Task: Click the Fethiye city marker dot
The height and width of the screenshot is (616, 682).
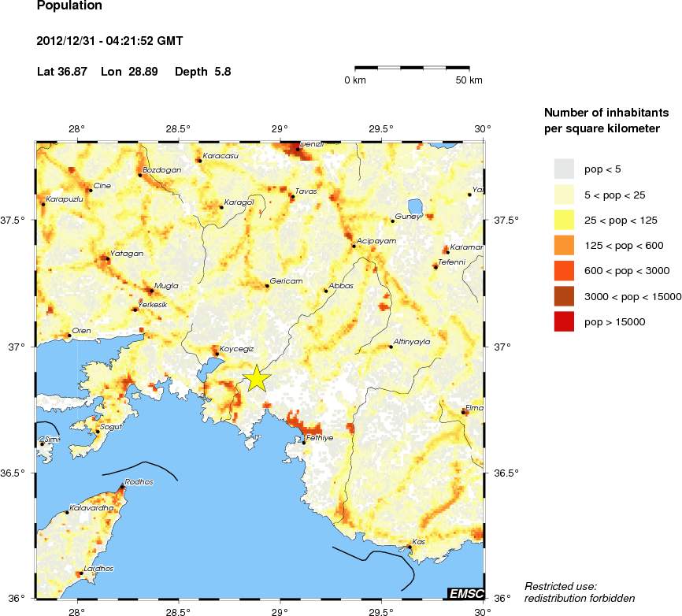Action: click(x=304, y=443)
